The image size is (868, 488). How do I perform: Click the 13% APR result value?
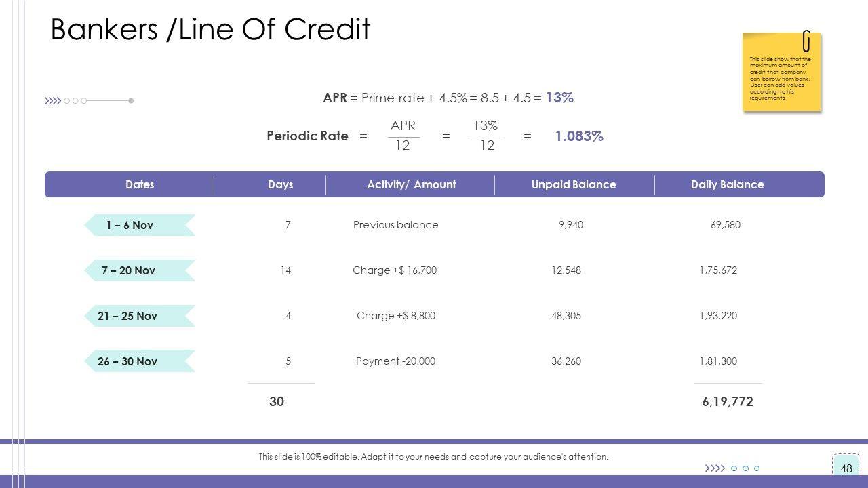(x=559, y=98)
